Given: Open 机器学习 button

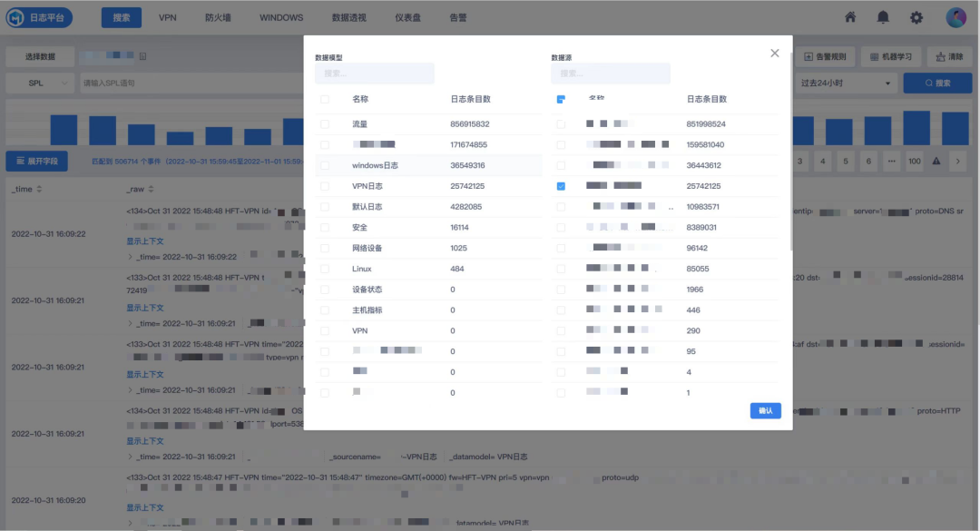Looking at the screenshot, I should (891, 57).
